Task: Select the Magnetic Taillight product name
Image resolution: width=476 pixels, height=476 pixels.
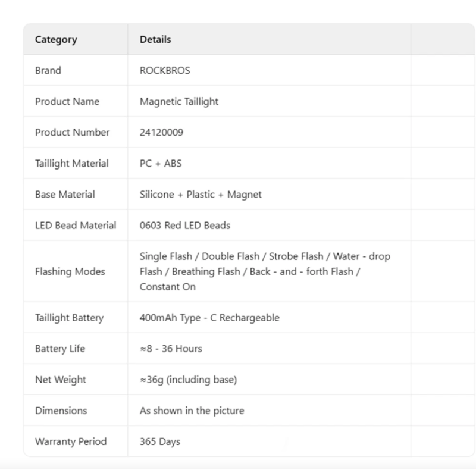Action: pos(178,101)
